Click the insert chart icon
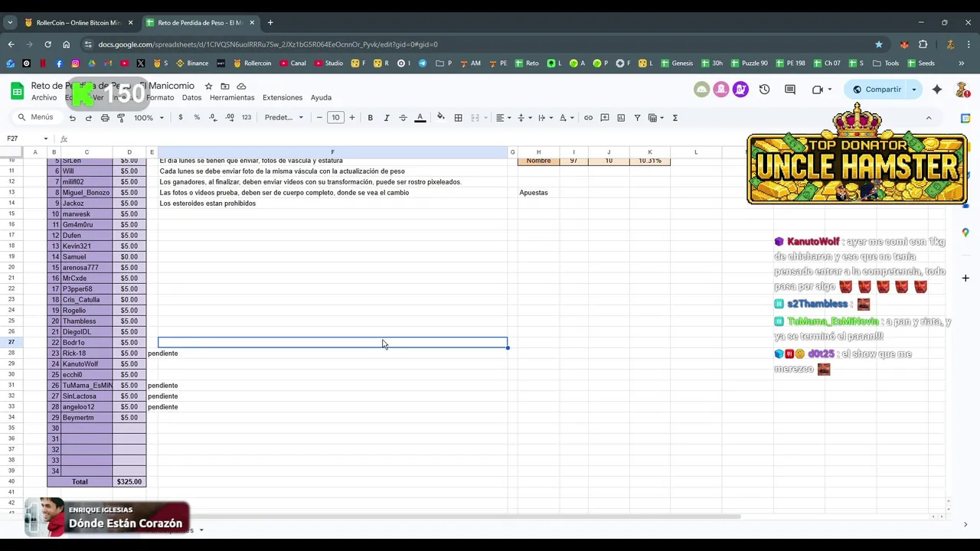Image resolution: width=980 pixels, height=551 pixels. click(621, 118)
